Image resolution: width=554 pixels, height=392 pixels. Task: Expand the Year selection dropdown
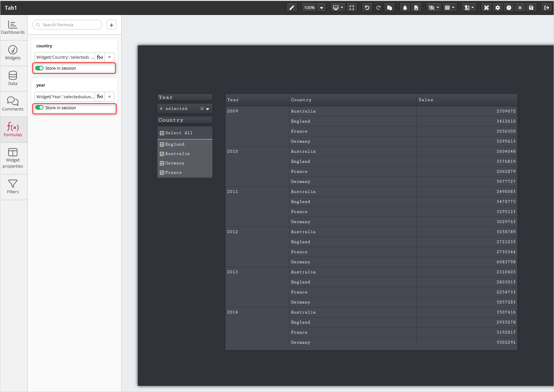[208, 109]
